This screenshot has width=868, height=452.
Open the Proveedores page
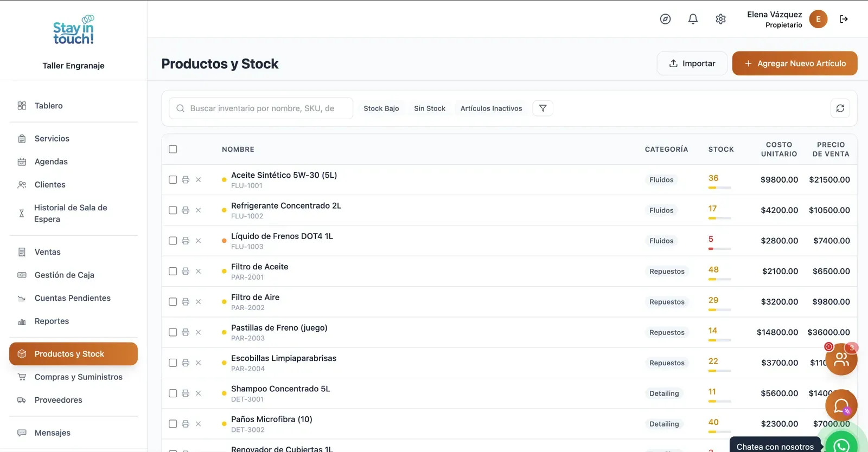point(73,400)
